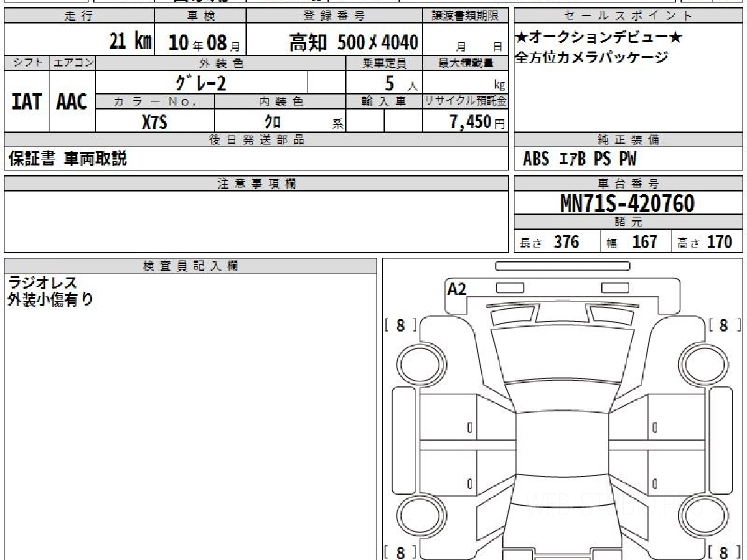Select the 外装小傷有り inspector note
The image size is (747, 560).
pyautogui.click(x=50, y=300)
